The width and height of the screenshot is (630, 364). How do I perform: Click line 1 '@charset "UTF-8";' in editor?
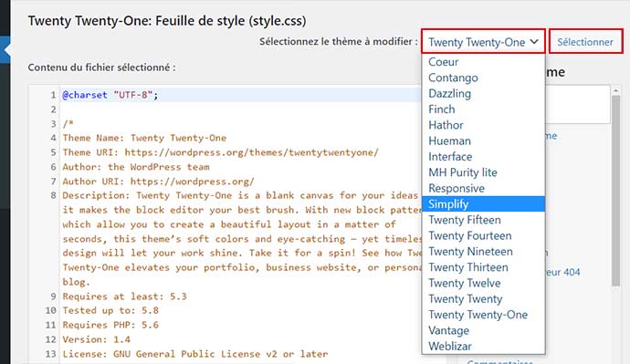tap(110, 95)
